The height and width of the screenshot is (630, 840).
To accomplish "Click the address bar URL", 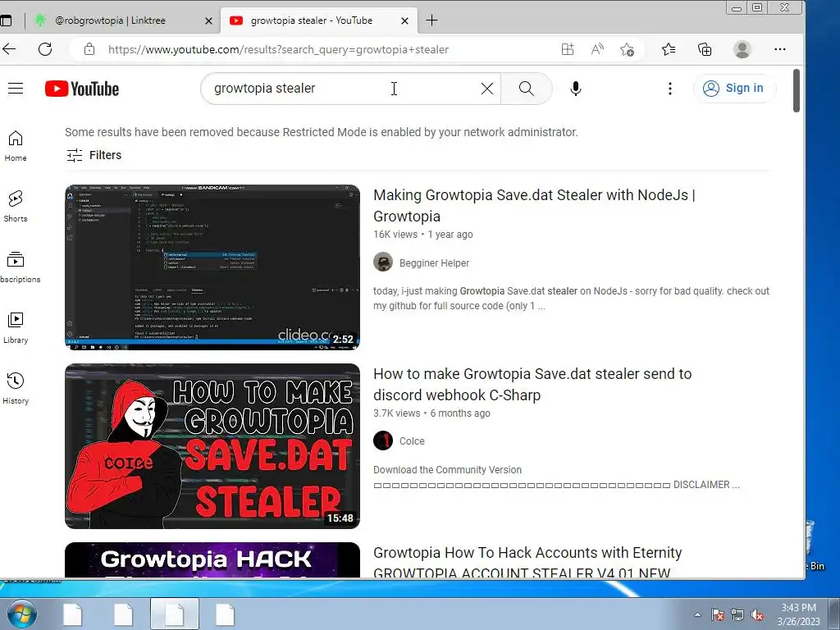I will (x=278, y=49).
